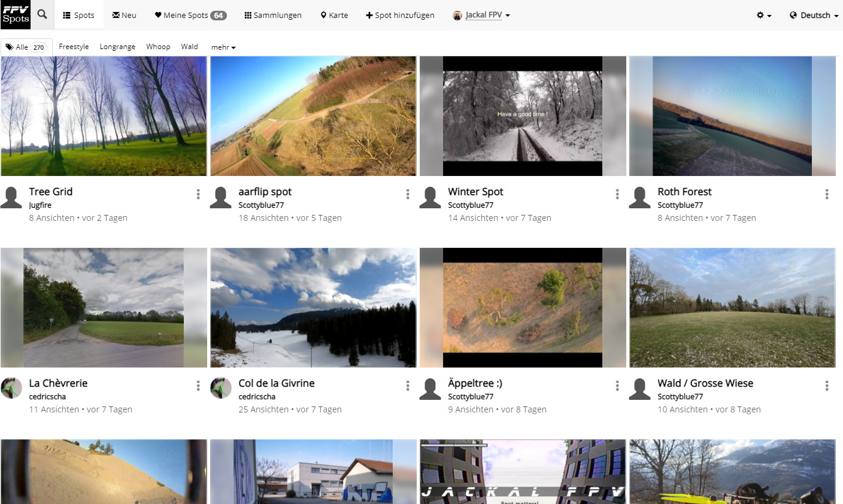Viewport: 843px width, 504px height.
Task: Click Spot hinzufügen to add spot
Action: point(400,15)
